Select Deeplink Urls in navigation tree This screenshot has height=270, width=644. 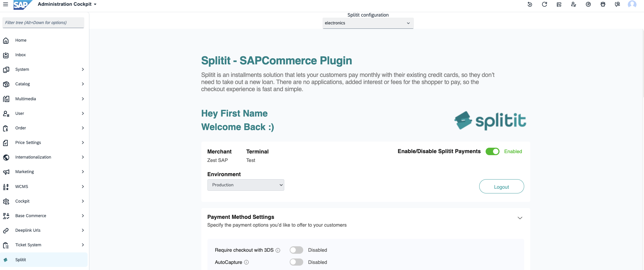[x=28, y=230]
